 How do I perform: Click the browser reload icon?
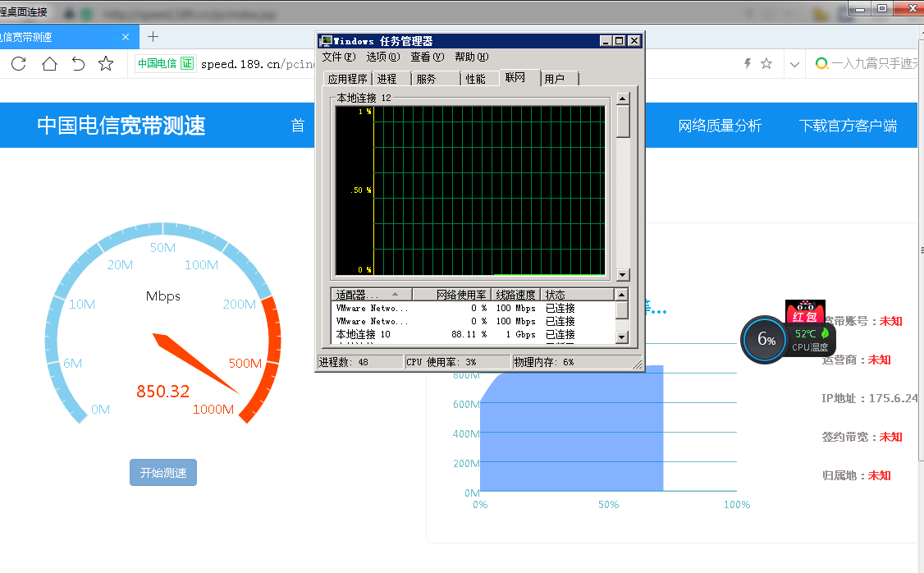(x=19, y=64)
